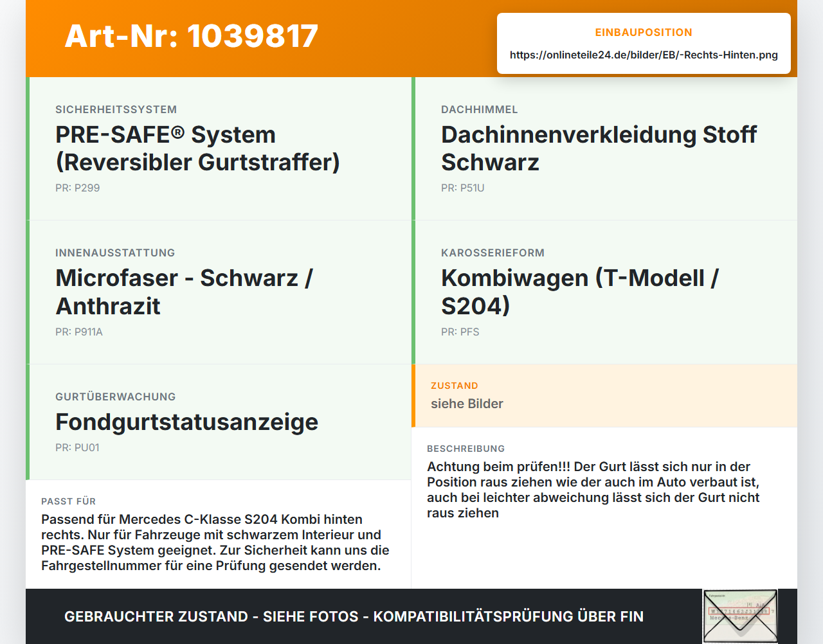This screenshot has height=644, width=823.
Task: Click the ZUSTAND label
Action: tap(454, 386)
